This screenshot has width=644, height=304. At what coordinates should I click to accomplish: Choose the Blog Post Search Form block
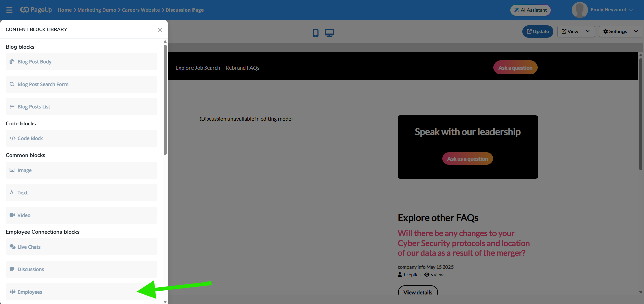pos(81,84)
